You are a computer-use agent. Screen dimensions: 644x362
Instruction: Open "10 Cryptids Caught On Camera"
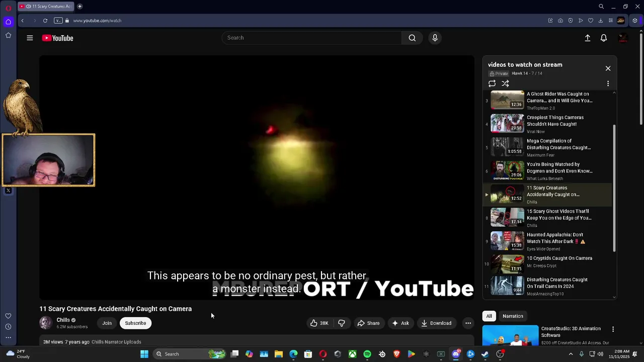tap(548, 265)
